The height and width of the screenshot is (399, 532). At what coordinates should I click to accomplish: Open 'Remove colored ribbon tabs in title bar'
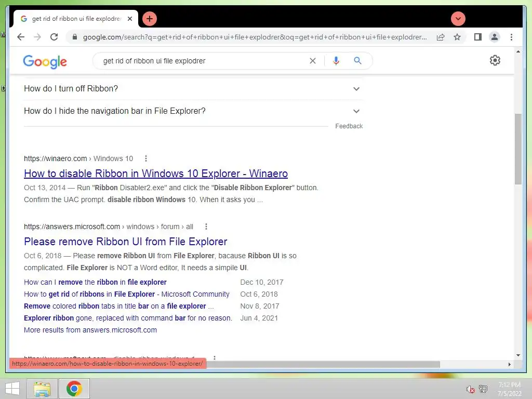[119, 306]
